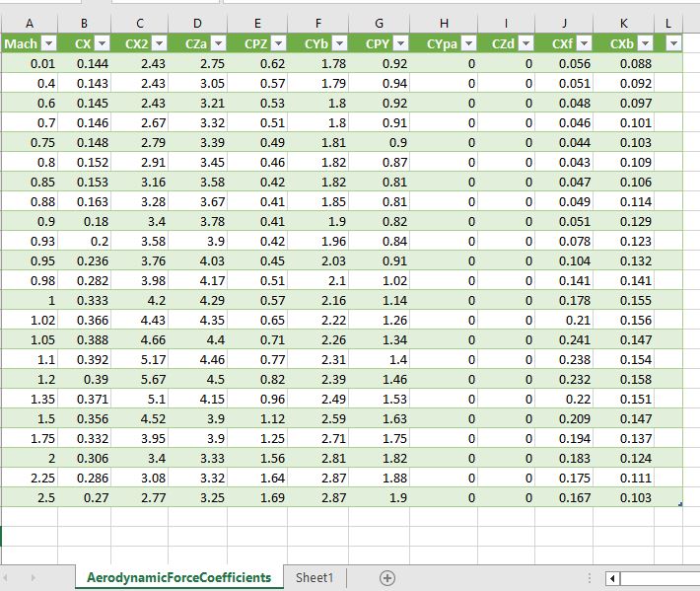This screenshot has width=700, height=591.
Task: Select the cell with Mach value 0.01
Action: click(x=29, y=63)
